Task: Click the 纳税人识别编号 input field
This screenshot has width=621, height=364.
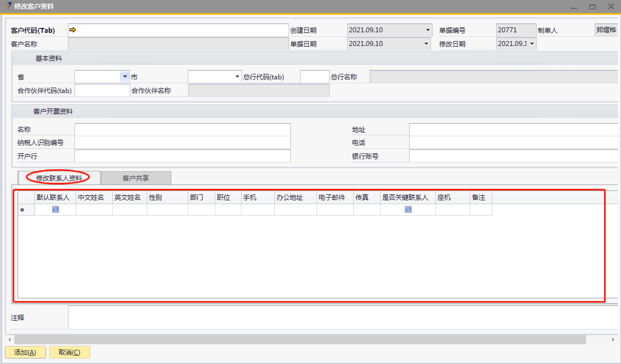Action: pyautogui.click(x=182, y=143)
